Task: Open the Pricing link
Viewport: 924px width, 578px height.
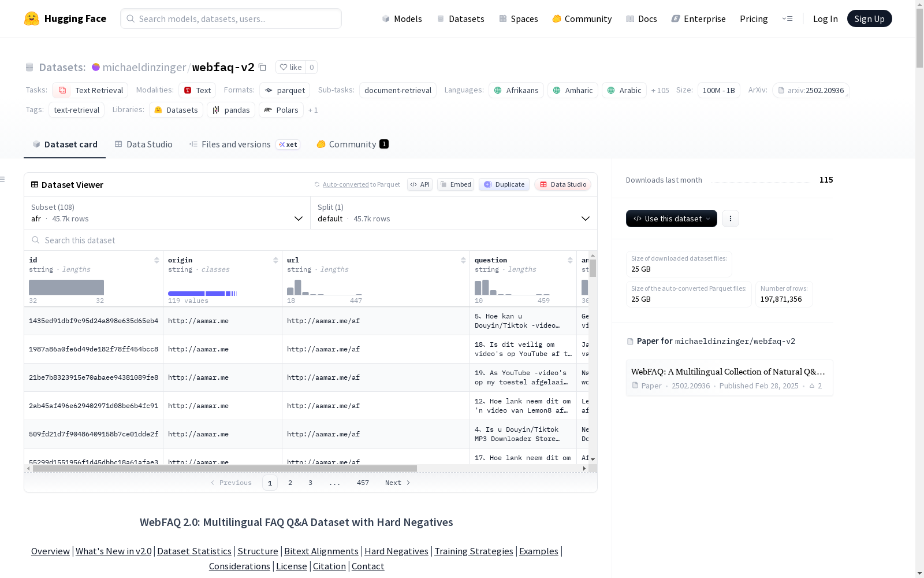Action: (754, 18)
